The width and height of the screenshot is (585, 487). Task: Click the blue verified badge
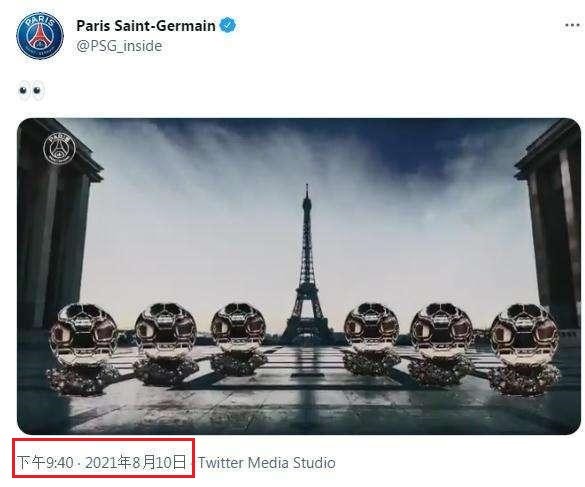[228, 25]
